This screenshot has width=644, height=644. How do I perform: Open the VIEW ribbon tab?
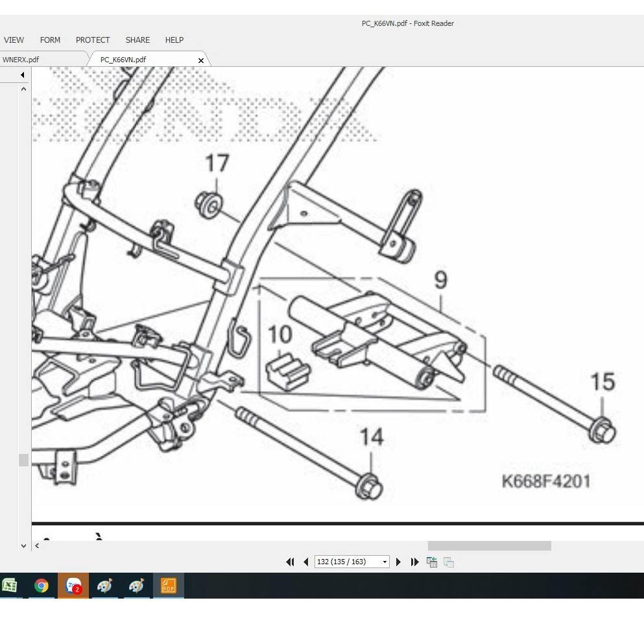[14, 40]
